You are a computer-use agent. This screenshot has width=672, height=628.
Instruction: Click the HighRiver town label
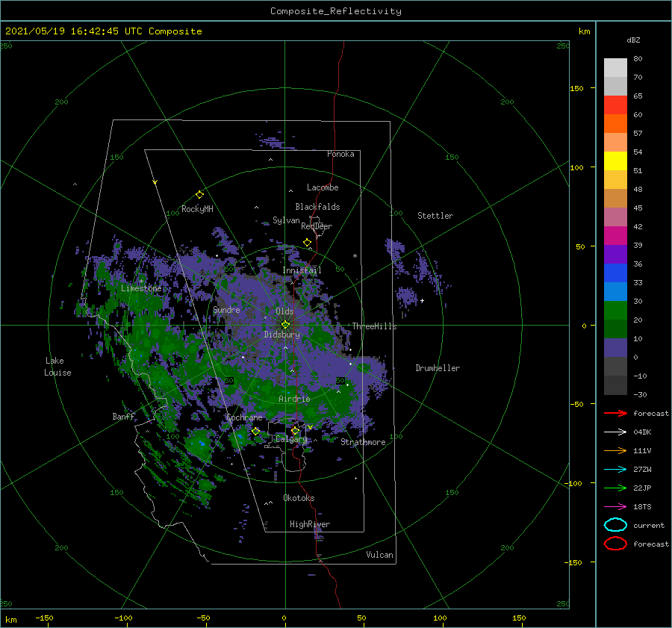click(x=310, y=524)
